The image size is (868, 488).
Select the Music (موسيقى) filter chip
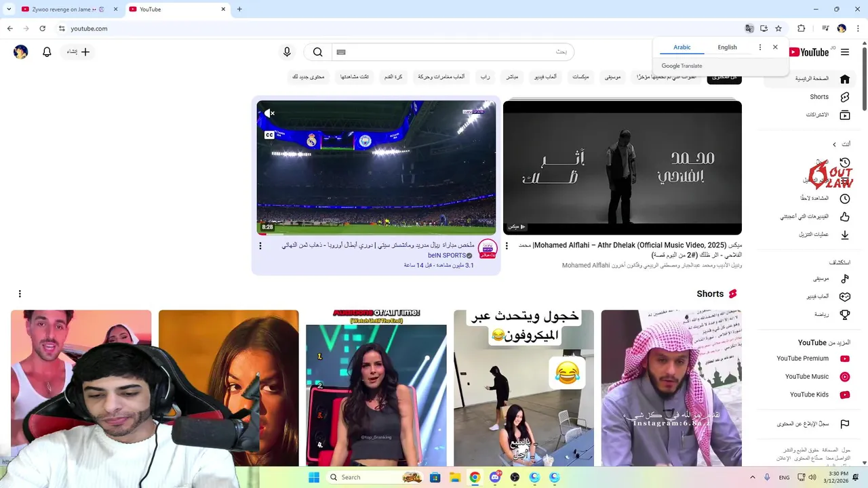click(612, 77)
